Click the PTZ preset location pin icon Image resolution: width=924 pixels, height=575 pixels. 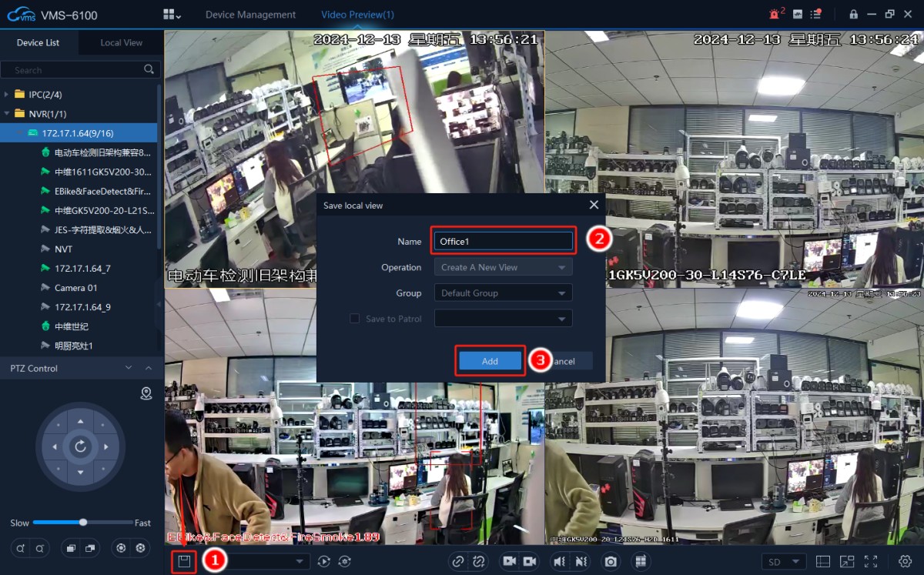[x=146, y=394]
